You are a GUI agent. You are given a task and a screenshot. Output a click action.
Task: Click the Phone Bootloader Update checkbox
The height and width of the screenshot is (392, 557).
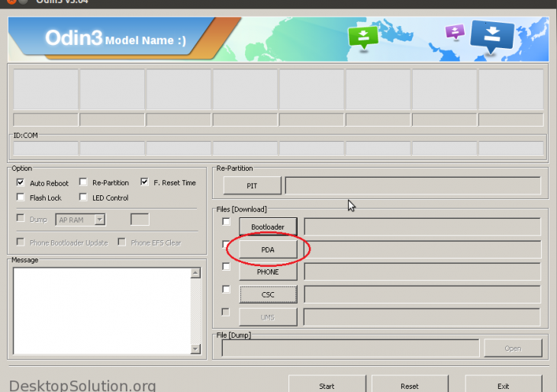pyautogui.click(x=21, y=242)
